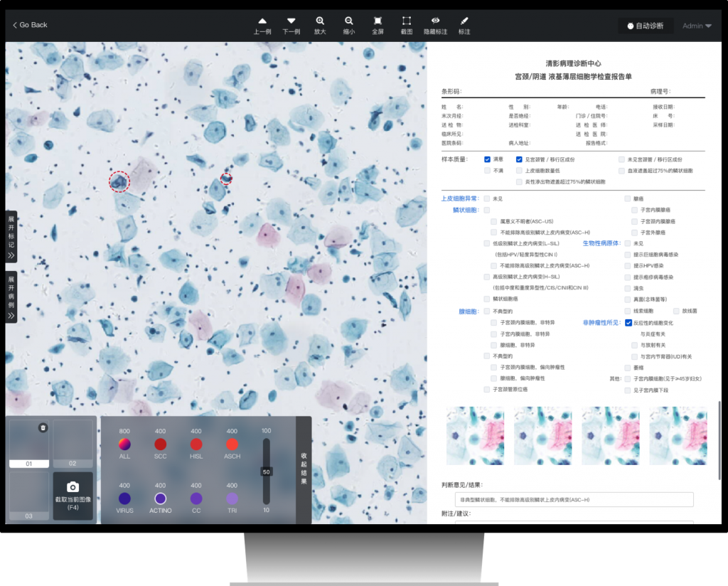
Task: Click Go Back to leave the viewer
Action: point(30,25)
